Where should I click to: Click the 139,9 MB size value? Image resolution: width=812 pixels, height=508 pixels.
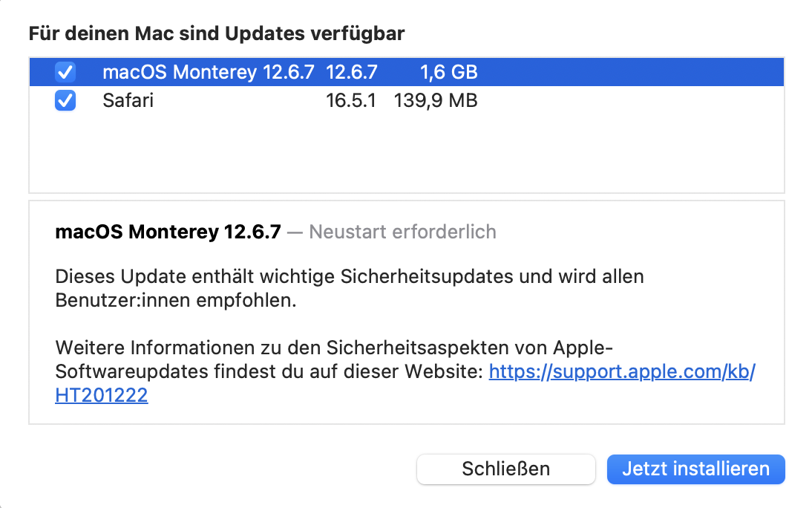[x=436, y=100]
